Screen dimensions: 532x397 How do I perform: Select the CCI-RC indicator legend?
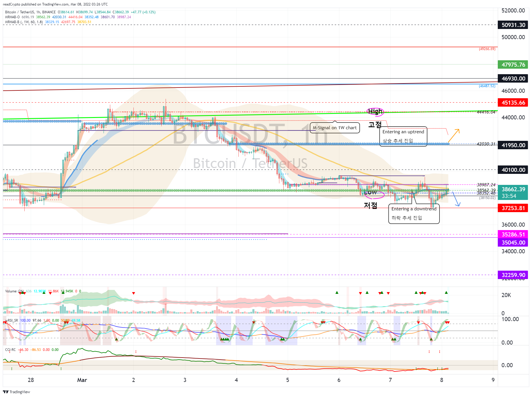(10, 350)
